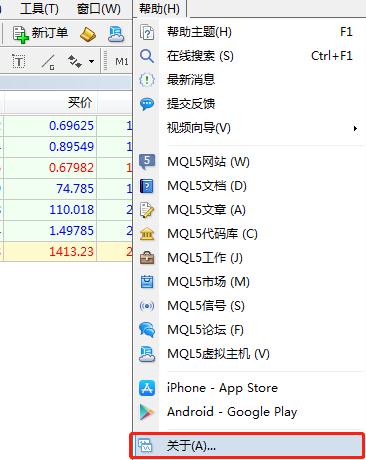Open the 工具(T) tools menu
Viewport: 366px width, 460px height.
(39, 8)
